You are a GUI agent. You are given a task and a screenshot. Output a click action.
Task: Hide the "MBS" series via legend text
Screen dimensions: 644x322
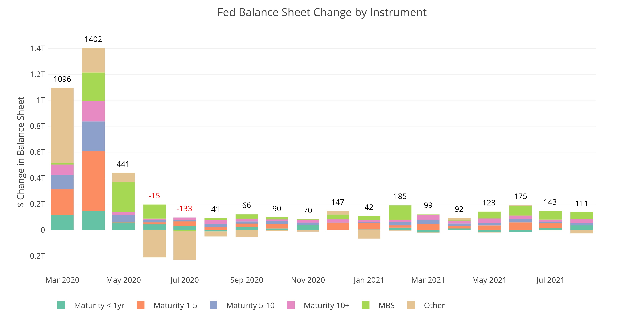tap(387, 306)
